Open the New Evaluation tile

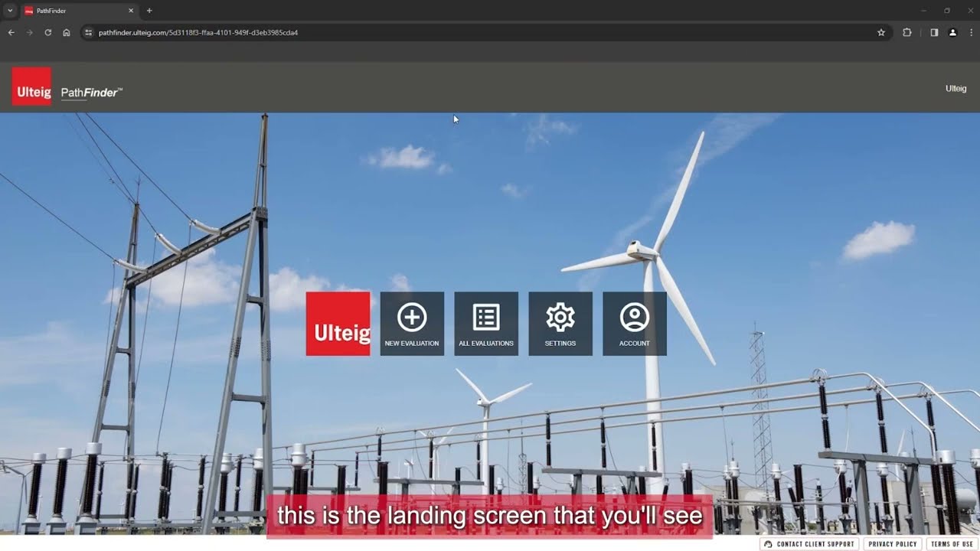tap(412, 324)
